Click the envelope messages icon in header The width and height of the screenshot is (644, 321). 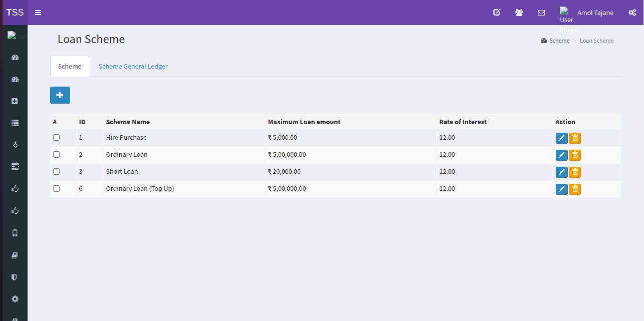[x=541, y=13]
